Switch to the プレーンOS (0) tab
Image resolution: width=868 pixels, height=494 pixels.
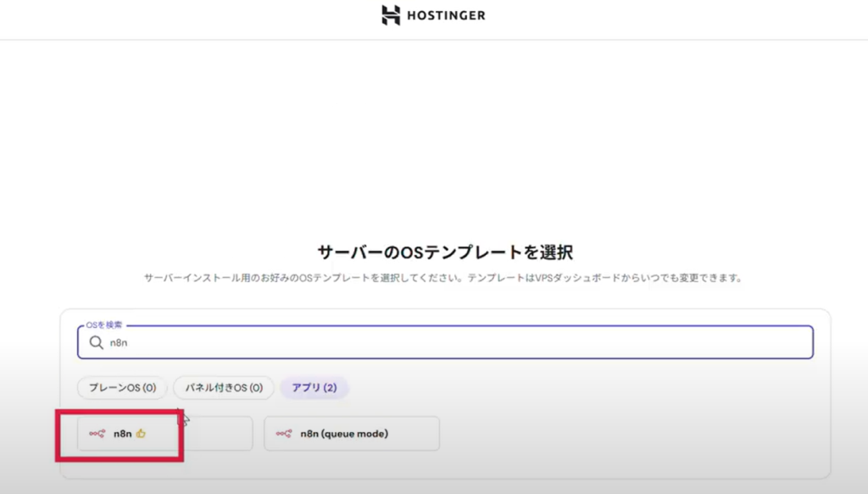pos(122,387)
